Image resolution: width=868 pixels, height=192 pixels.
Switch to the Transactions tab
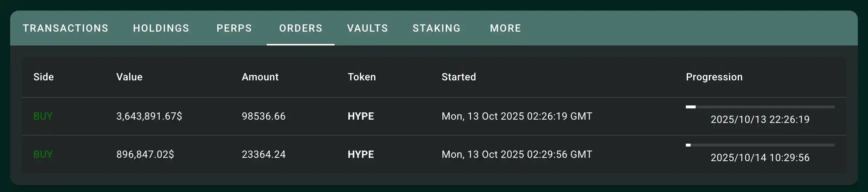[65, 28]
